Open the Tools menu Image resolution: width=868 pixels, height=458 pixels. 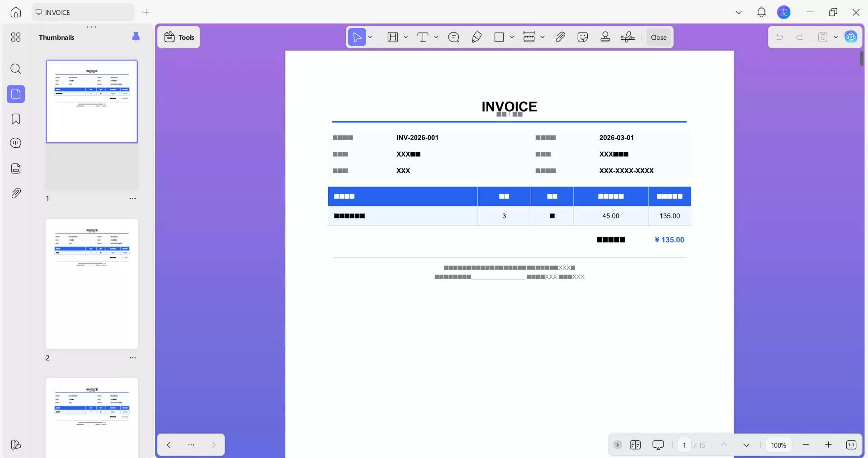coord(178,37)
